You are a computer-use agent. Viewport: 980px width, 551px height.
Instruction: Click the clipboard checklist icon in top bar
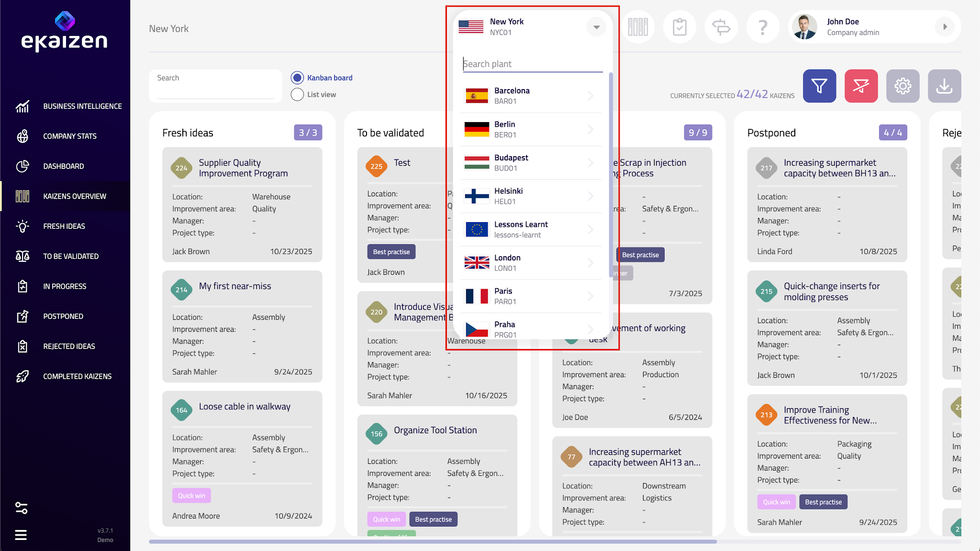[679, 27]
